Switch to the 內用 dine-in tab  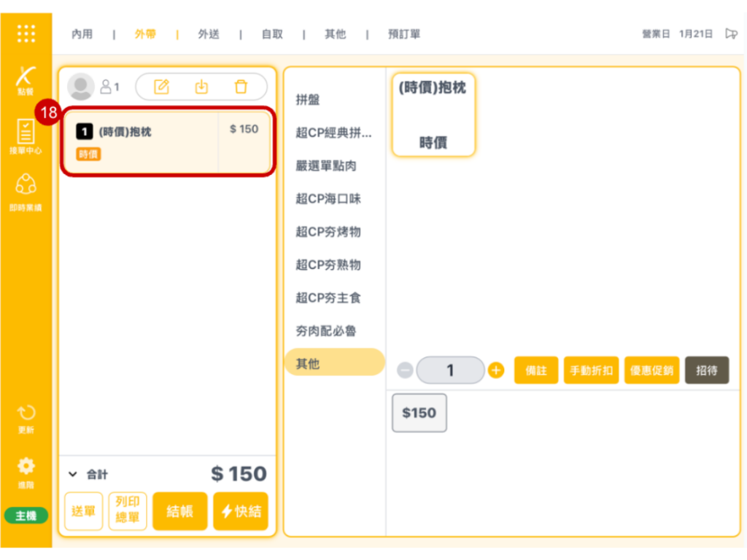click(82, 34)
